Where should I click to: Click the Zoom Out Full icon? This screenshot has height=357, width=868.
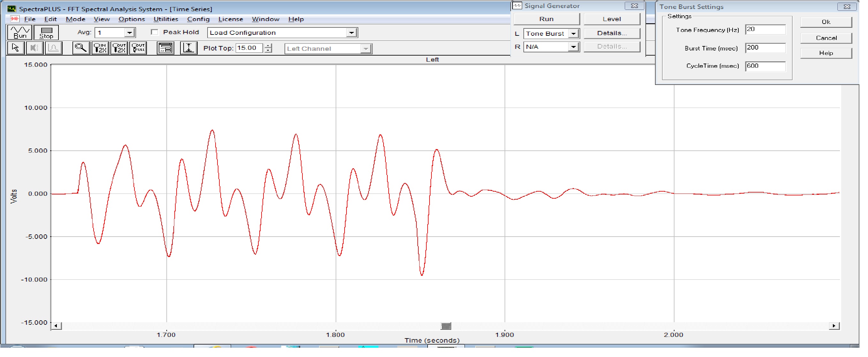[x=138, y=48]
